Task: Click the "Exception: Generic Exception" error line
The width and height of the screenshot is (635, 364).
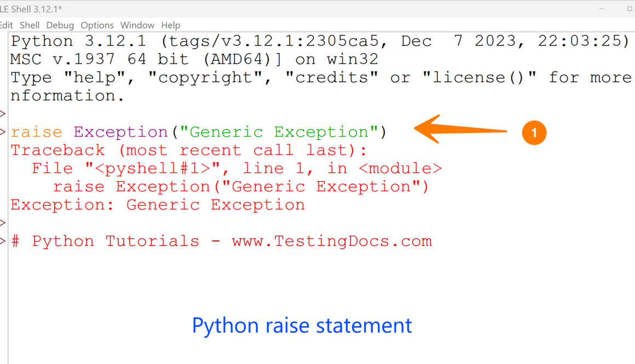Action: click(158, 205)
